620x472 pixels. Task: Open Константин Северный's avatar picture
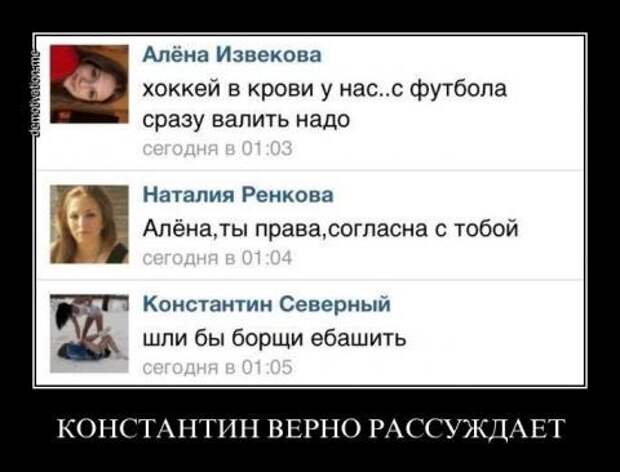coord(89,334)
